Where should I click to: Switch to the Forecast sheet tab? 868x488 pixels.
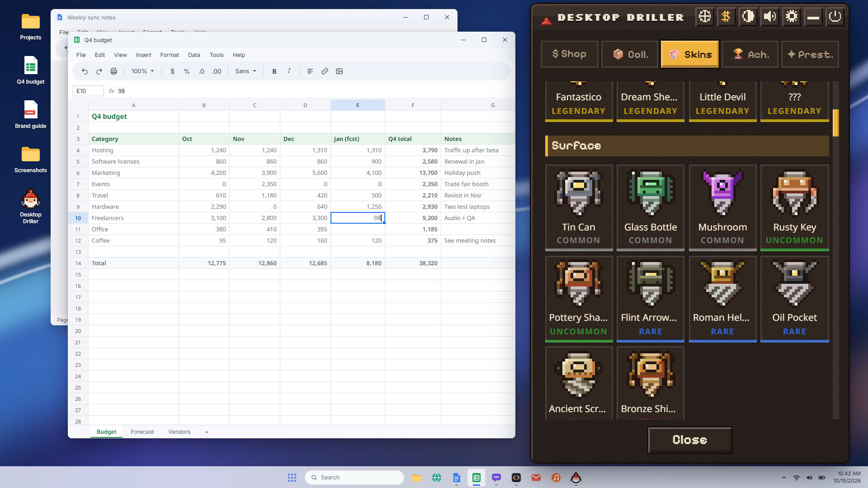point(142,432)
